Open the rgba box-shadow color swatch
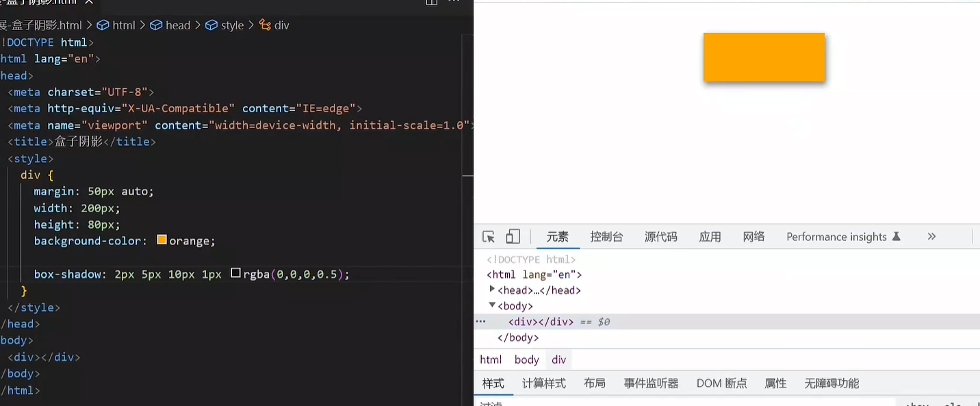This screenshot has height=406, width=980. (236, 273)
